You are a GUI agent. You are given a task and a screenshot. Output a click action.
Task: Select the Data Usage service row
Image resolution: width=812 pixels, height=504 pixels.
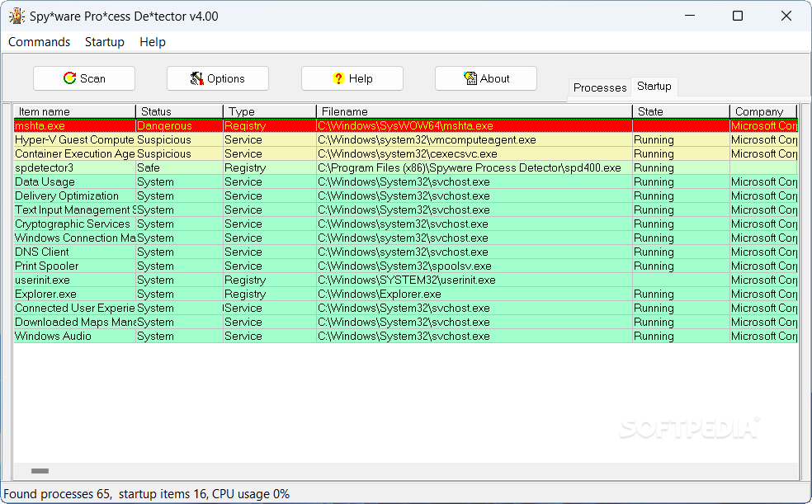tap(405, 181)
